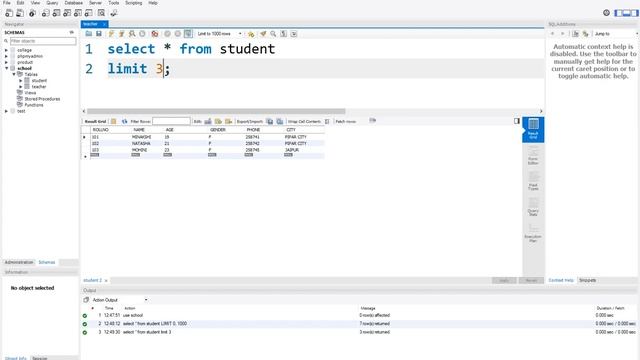This screenshot has height=360, width=640.
Task: Open the Form Editor side button
Action: coord(533,156)
